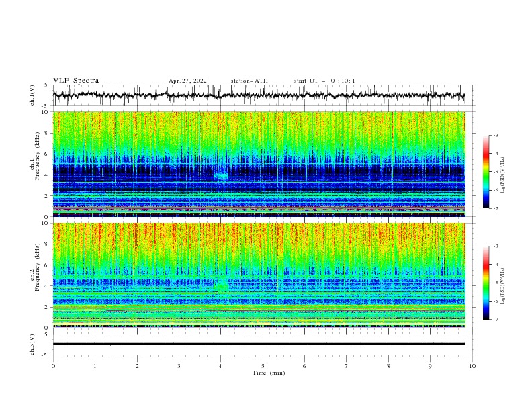This screenshot has height=411, width=532.
Task: Click the '1' minute tick label
Action: 95,366
